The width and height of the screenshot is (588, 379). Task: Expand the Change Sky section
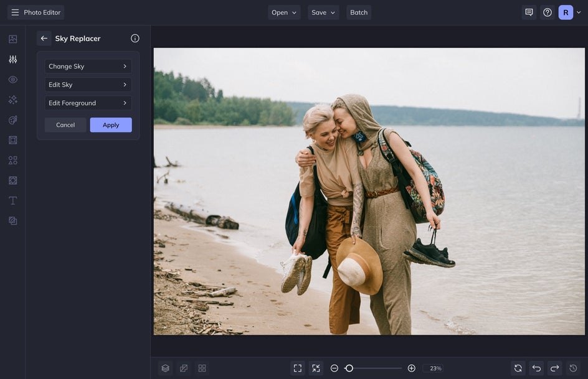click(88, 67)
